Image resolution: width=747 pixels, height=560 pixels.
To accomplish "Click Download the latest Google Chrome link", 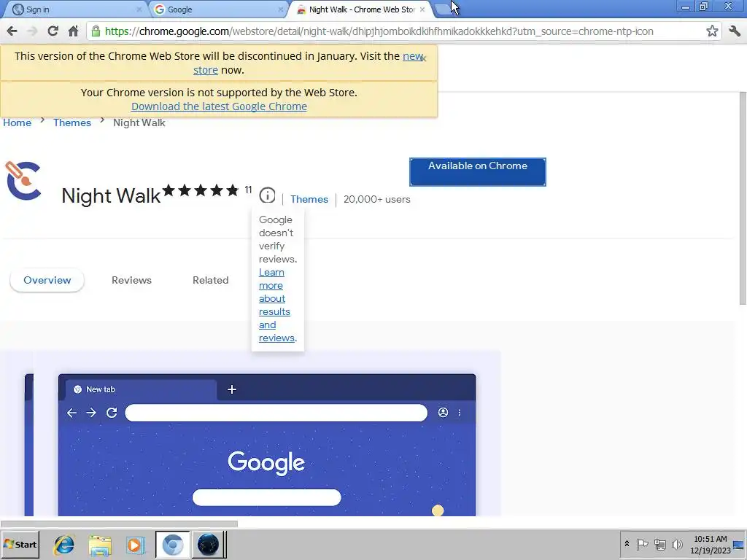I will [x=219, y=106].
